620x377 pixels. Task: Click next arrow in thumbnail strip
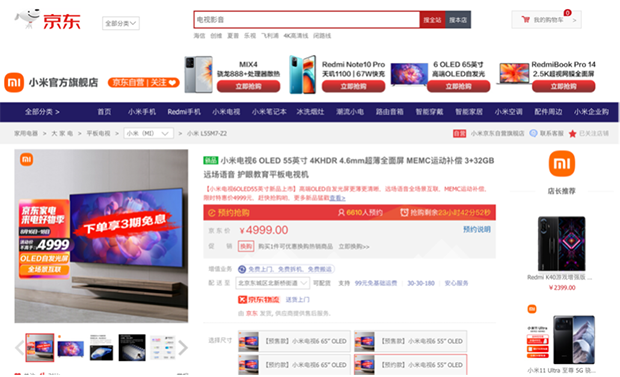click(x=183, y=348)
